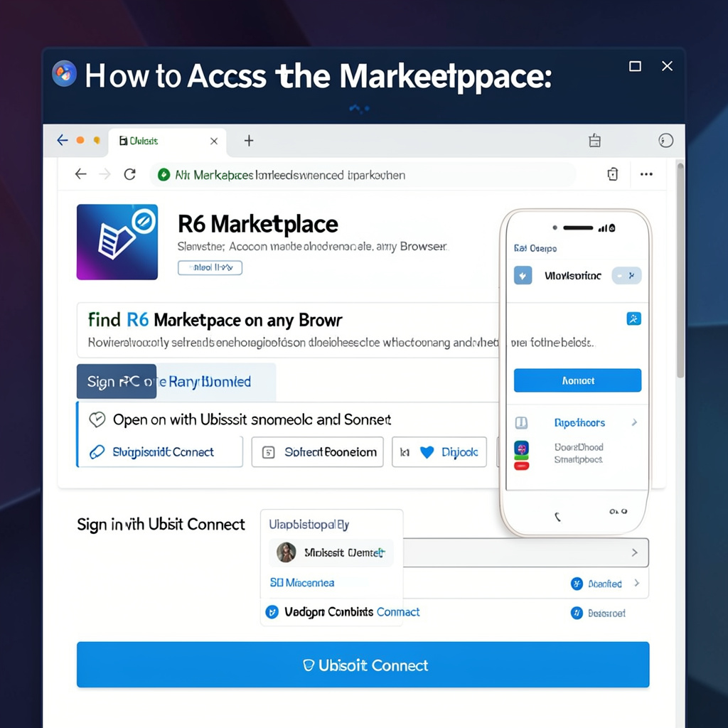
Task: Click the browser back arrow button
Action: point(81,174)
